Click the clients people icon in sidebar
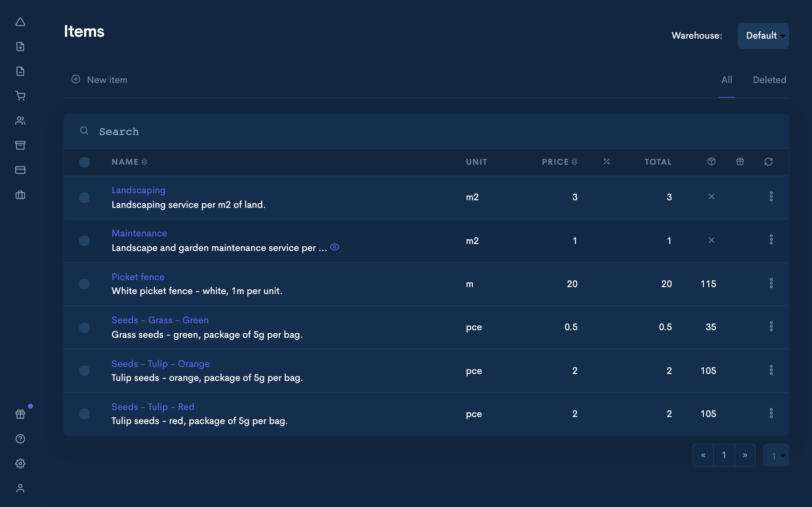812x507 pixels. [21, 121]
